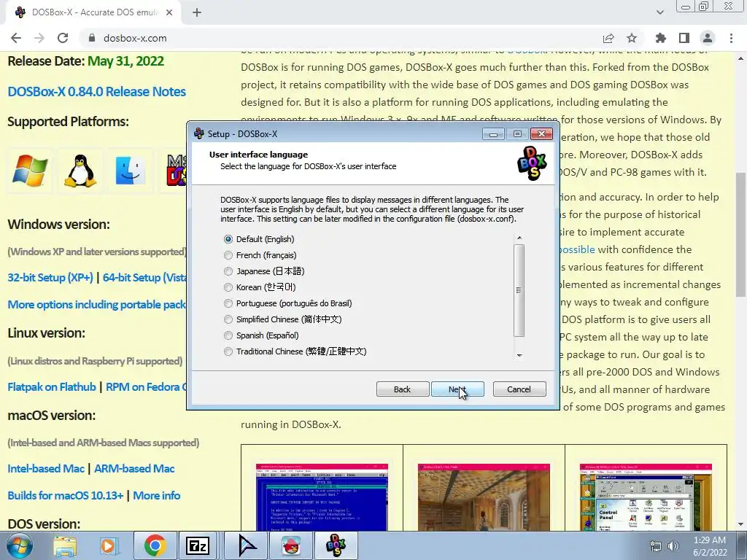Close the DOSBox-X browser tab

(x=169, y=12)
